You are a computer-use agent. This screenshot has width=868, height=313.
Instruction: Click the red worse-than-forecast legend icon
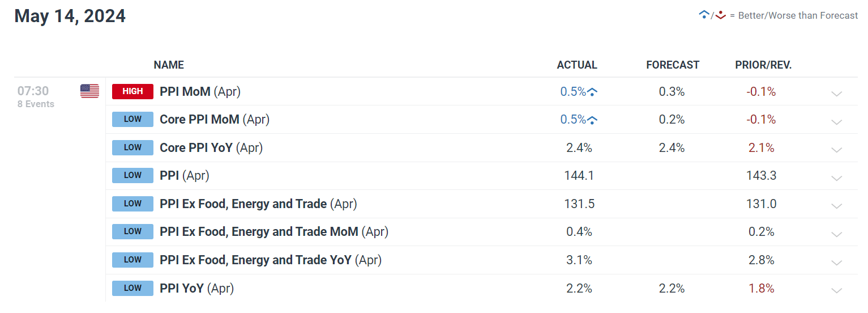click(x=720, y=15)
